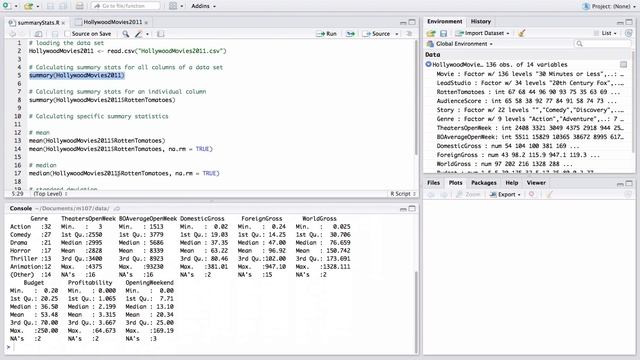Open the (Top Level) scope selector
This screenshot has width=640, height=360.
tap(50, 194)
